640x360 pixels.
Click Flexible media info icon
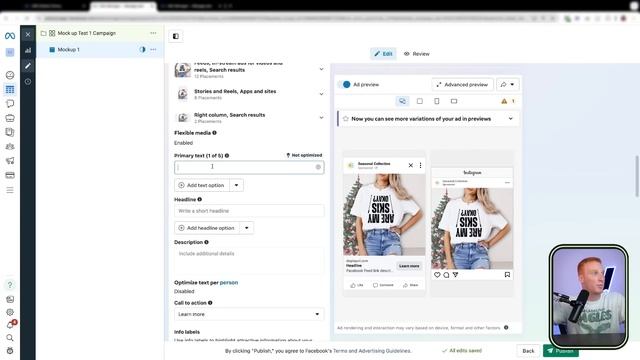(214, 133)
